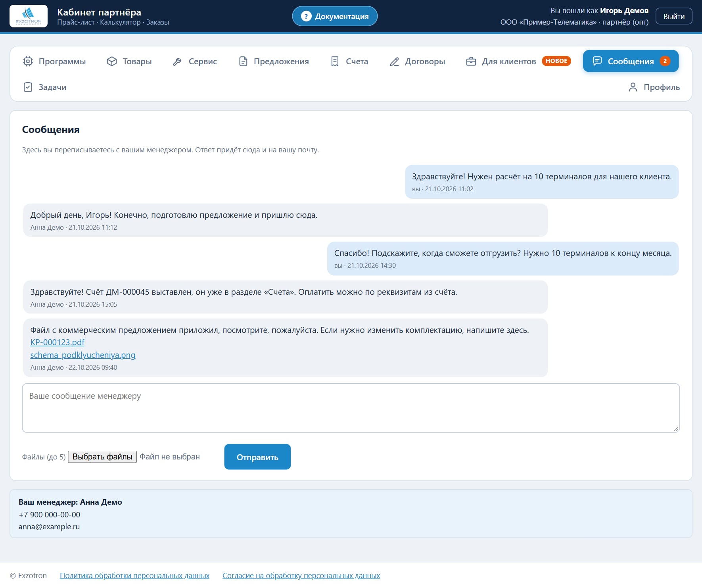The width and height of the screenshot is (702, 588).
Task: Click the Счета receipt icon
Action: pyautogui.click(x=335, y=61)
